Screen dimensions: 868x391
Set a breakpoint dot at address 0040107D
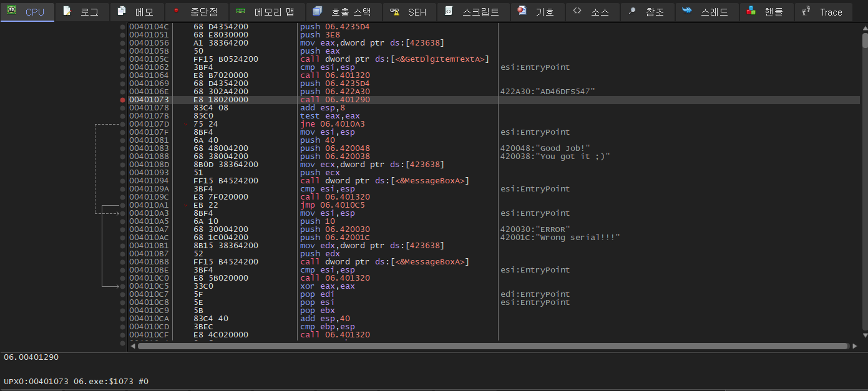[122, 123]
